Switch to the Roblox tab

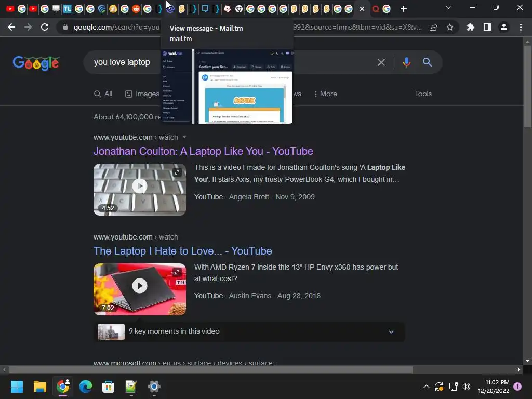click(x=228, y=9)
